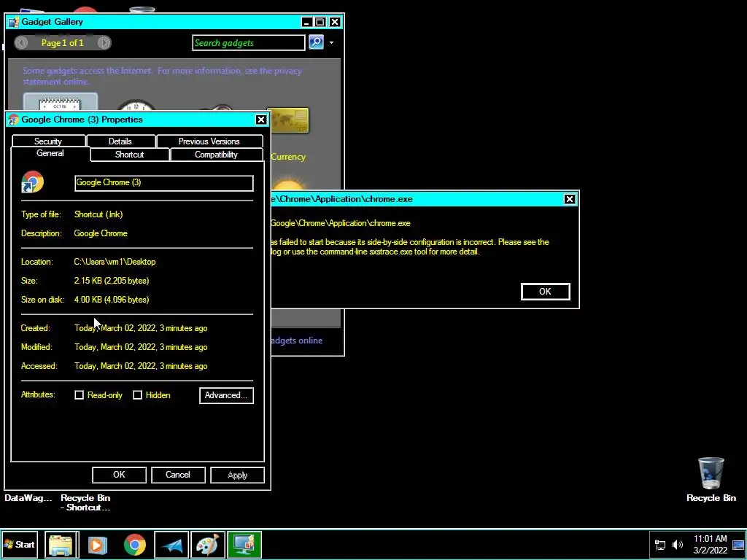This screenshot has width=747, height=560.
Task: Open File Explorer from taskbar
Action: point(61,545)
